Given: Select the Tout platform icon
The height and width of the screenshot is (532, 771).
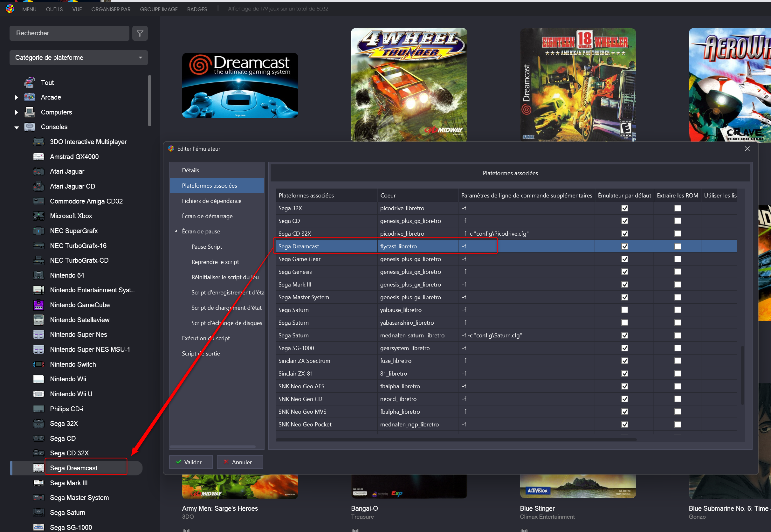Looking at the screenshot, I should click(29, 82).
